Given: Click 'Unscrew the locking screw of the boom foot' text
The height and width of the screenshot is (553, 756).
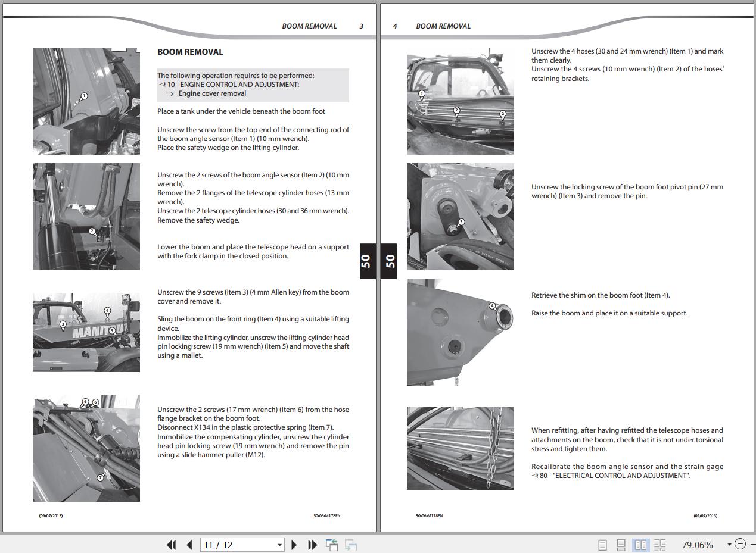Looking at the screenshot, I should (x=627, y=191).
